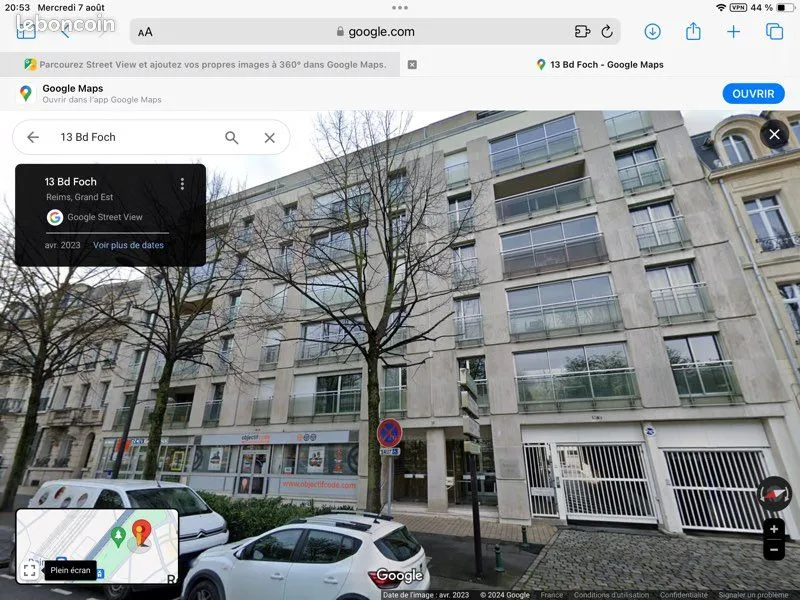Tap the multitasking three dots at top
The image size is (800, 600).
(x=400, y=8)
